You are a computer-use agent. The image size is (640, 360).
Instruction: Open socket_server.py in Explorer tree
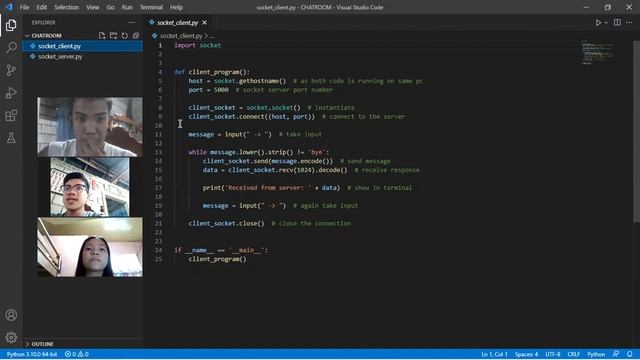pos(83,57)
